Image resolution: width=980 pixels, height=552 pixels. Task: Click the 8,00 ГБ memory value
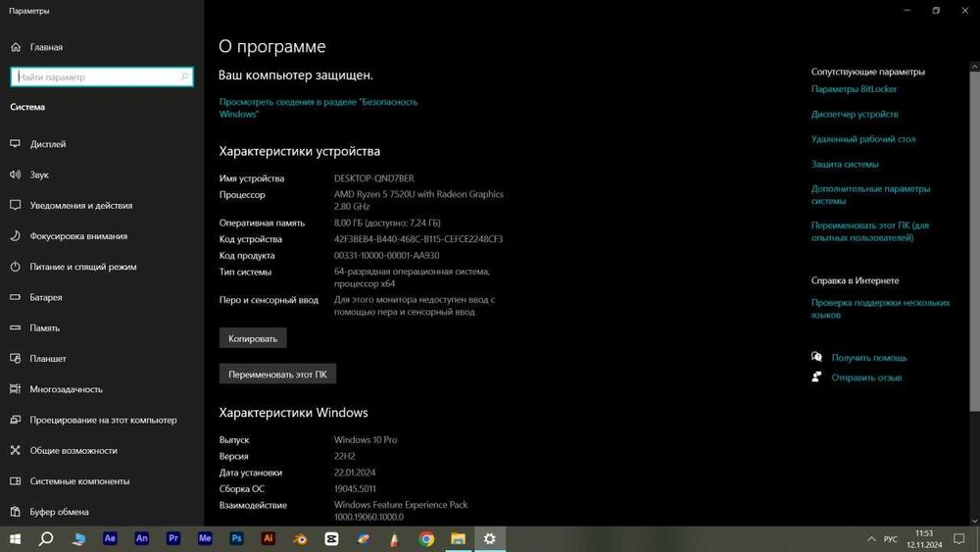pyautogui.click(x=387, y=223)
